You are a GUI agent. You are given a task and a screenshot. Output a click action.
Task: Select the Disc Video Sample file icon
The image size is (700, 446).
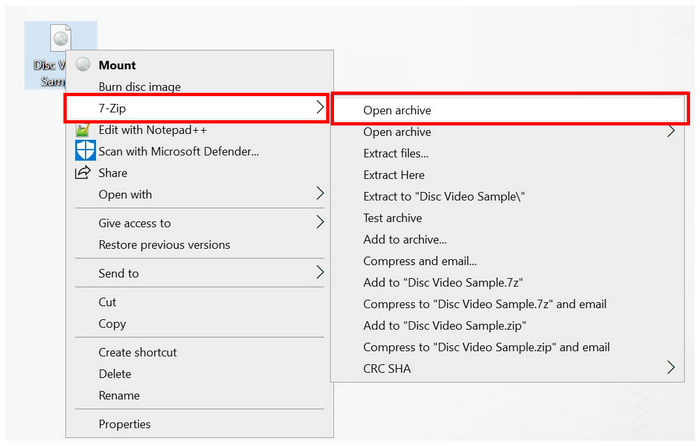click(60, 42)
